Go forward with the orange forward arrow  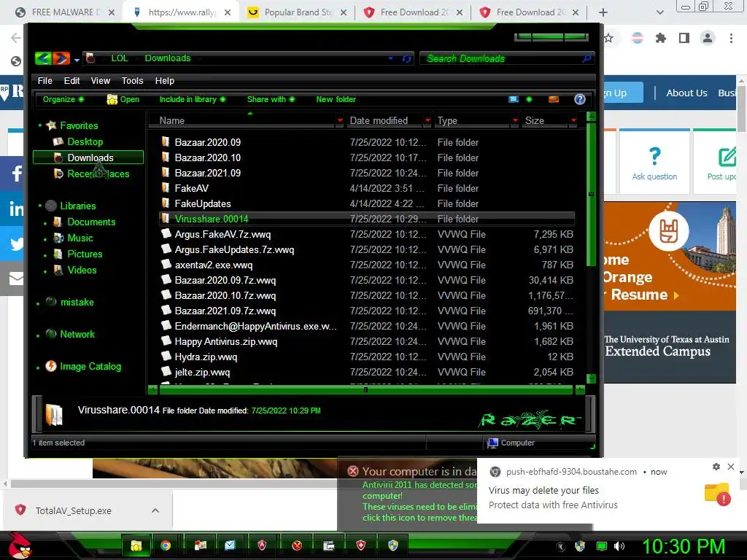coord(61,58)
